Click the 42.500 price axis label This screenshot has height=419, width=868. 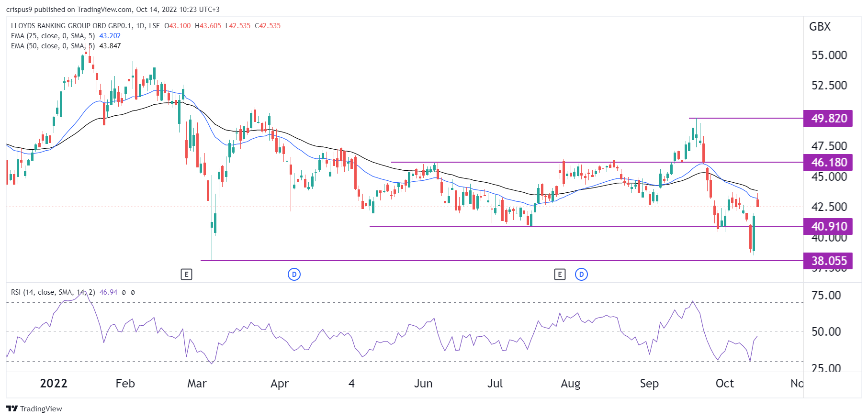click(829, 207)
